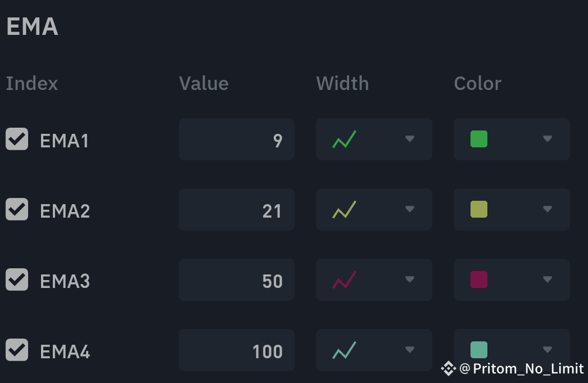588x383 pixels.
Task: Pick the olive EMA2 color swatch
Action: coord(479,209)
